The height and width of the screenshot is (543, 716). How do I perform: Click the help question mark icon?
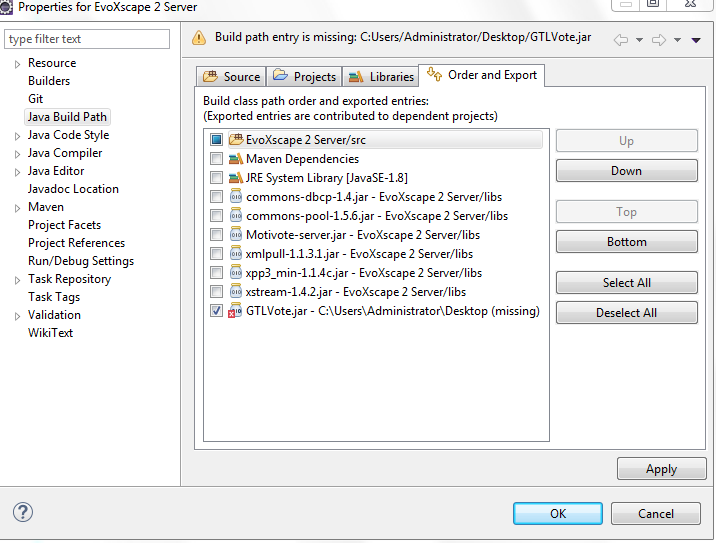pyautogui.click(x=23, y=512)
